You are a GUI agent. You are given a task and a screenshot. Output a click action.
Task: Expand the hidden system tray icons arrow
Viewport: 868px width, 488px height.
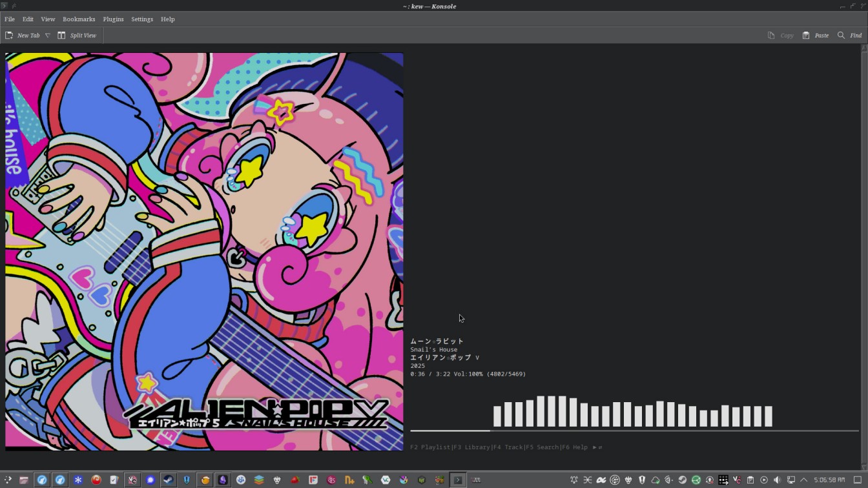(x=804, y=480)
